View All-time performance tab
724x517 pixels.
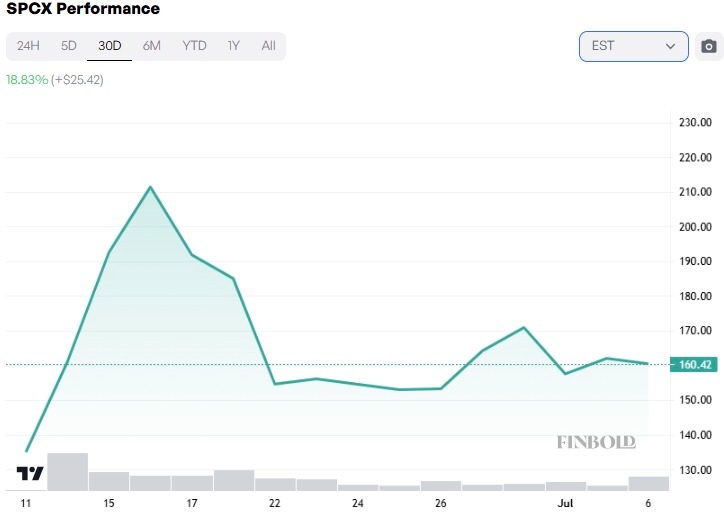pyautogui.click(x=268, y=46)
